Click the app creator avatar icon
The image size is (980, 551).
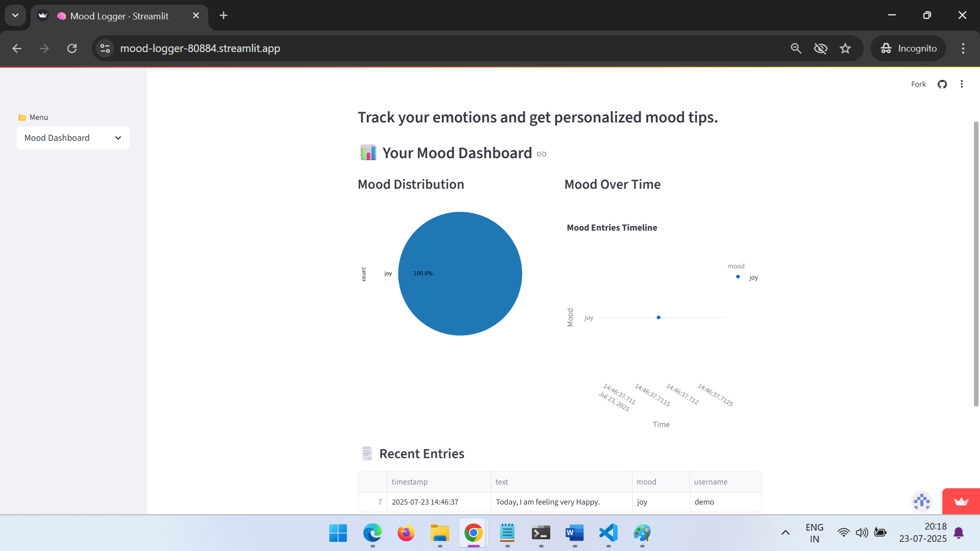pos(922,502)
